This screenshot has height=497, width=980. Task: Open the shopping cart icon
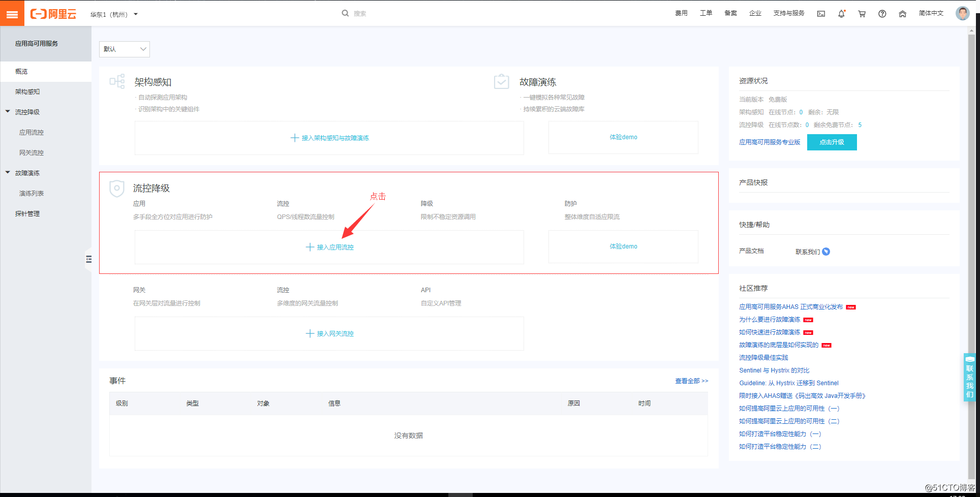point(862,14)
